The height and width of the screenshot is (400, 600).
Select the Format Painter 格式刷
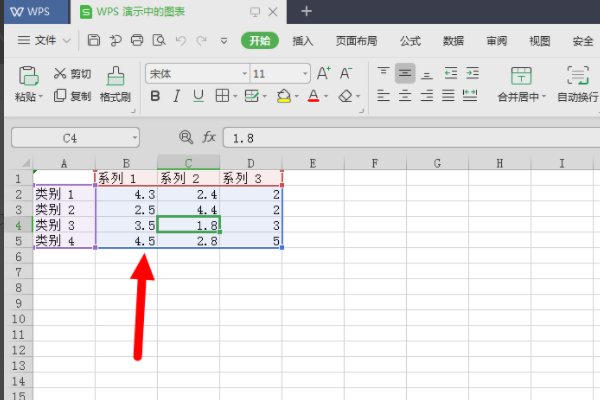point(115,84)
